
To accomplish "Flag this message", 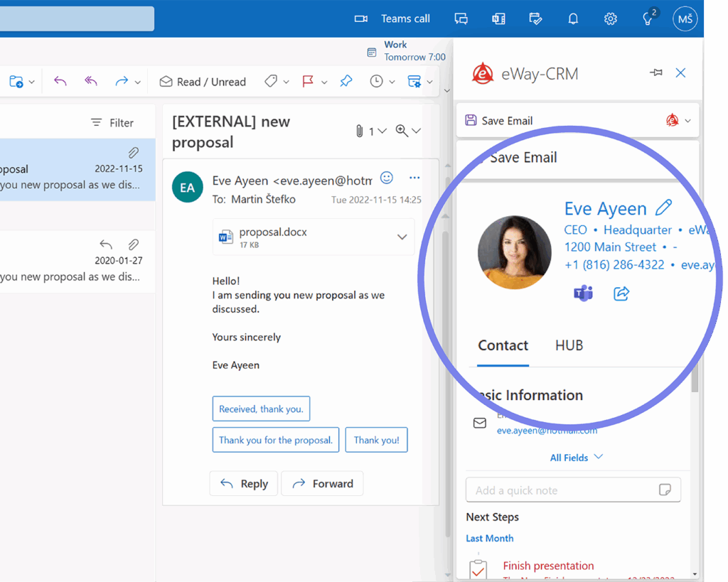I will [307, 82].
